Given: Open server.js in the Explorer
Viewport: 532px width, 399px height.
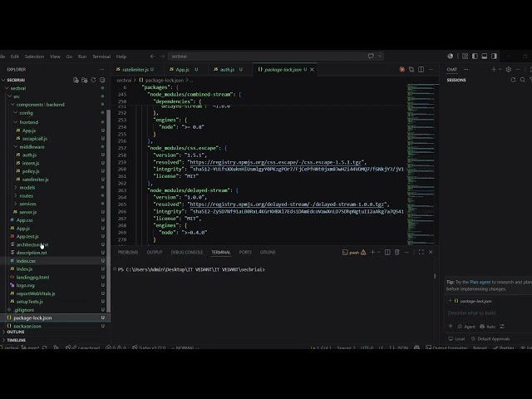Looking at the screenshot, I should coord(28,212).
